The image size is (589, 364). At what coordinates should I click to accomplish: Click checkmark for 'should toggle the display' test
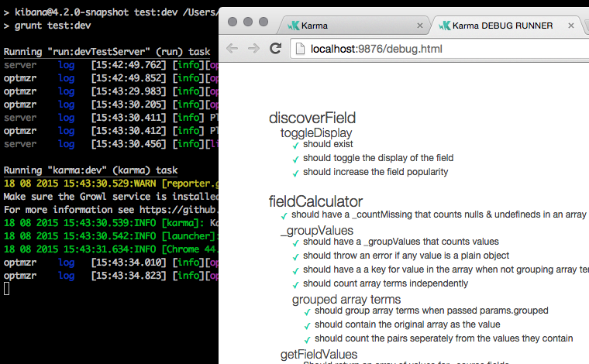[x=295, y=159]
